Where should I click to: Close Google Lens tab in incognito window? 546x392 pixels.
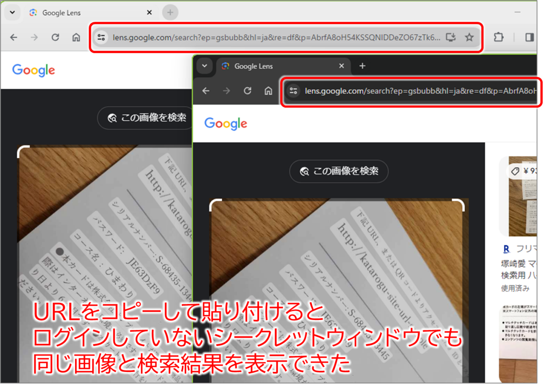(x=341, y=66)
